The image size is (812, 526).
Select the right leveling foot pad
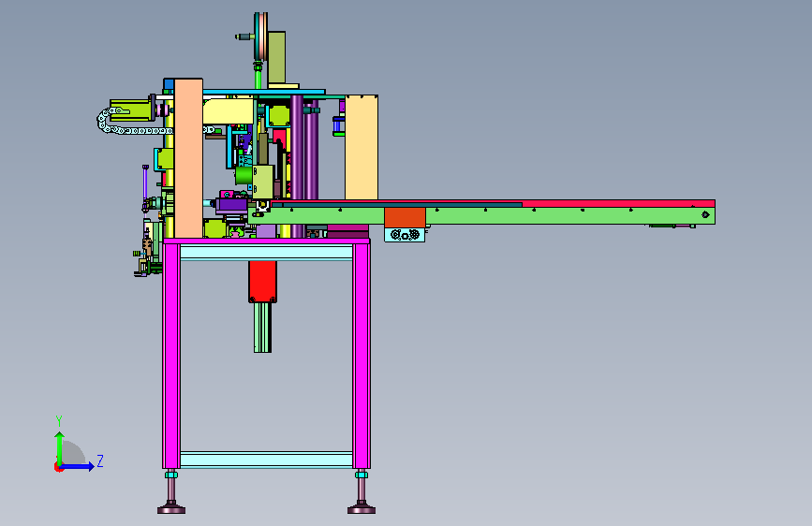pyautogui.click(x=362, y=509)
